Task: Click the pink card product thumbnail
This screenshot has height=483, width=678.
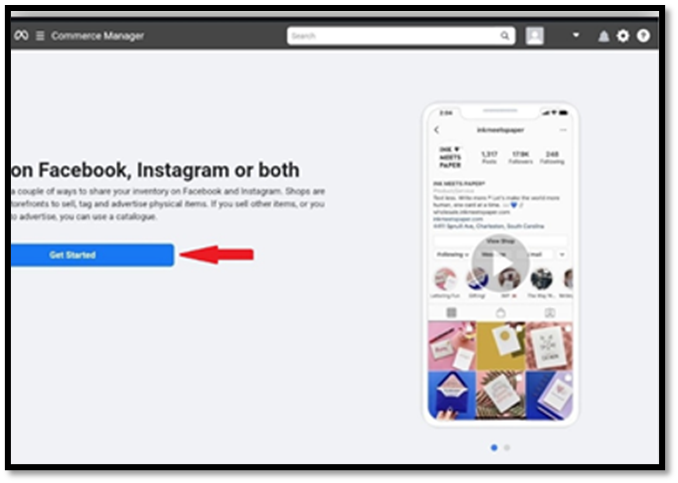Action: pyautogui.click(x=452, y=345)
